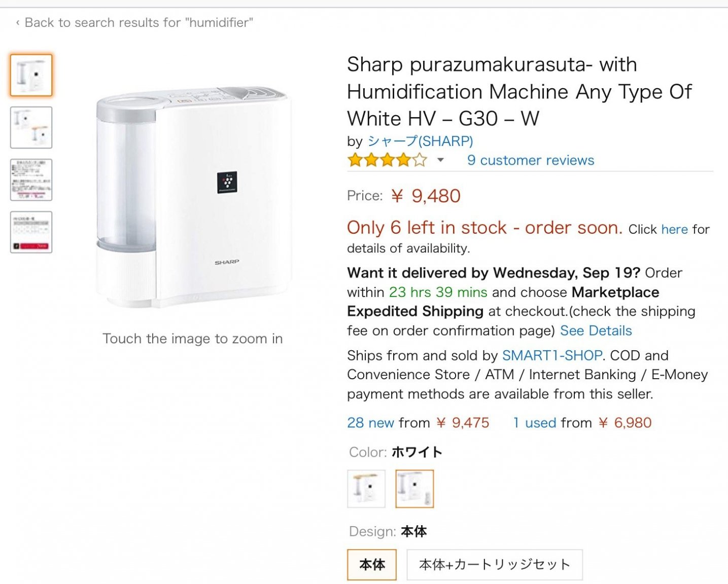
Task: Tap the main humidifier image to zoom
Action: click(193, 197)
